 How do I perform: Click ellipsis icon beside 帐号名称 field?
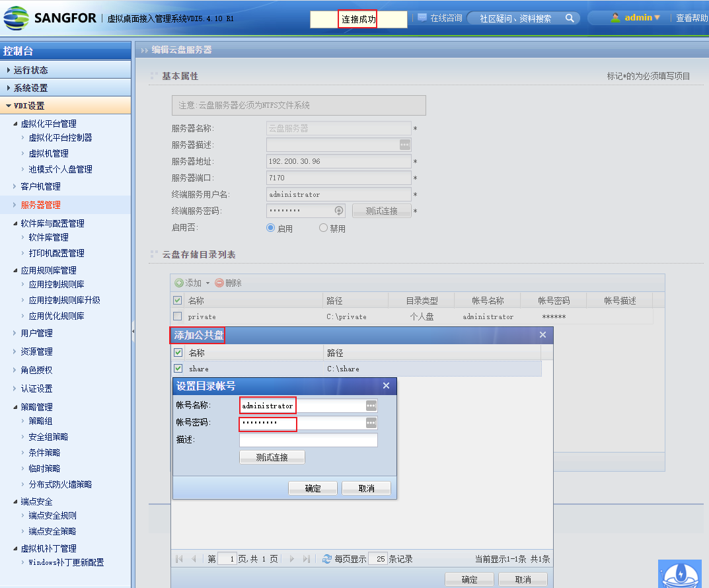(x=371, y=406)
